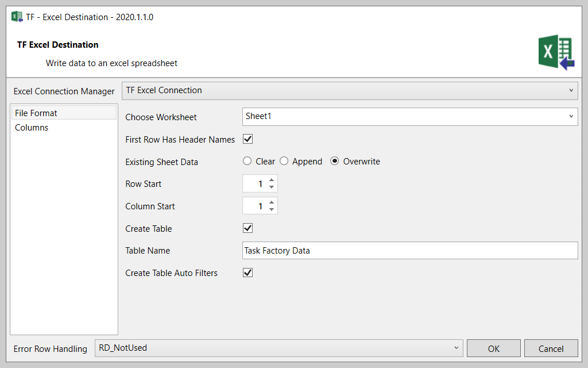Uncheck First Row Has Header Names

click(248, 139)
